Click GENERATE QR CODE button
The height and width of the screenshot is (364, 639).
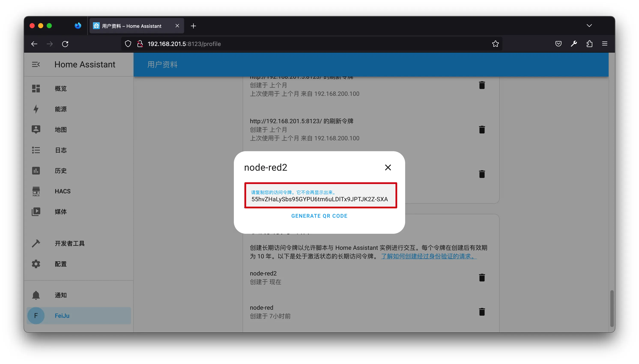pyautogui.click(x=319, y=216)
